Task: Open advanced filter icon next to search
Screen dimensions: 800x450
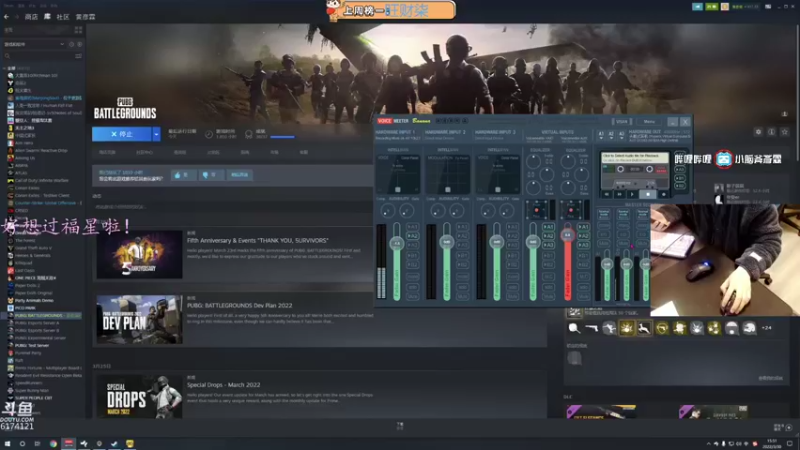Action: pyautogui.click(x=78, y=56)
